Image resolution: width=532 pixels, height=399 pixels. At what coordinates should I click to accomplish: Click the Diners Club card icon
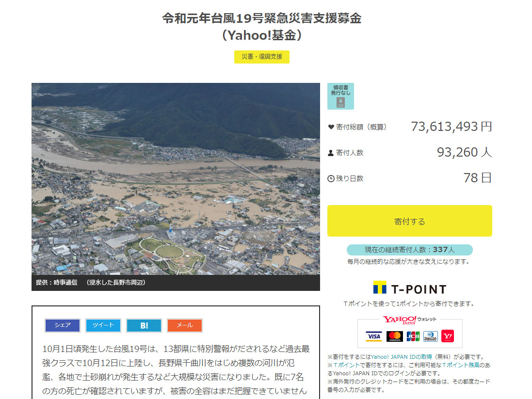coord(431,336)
